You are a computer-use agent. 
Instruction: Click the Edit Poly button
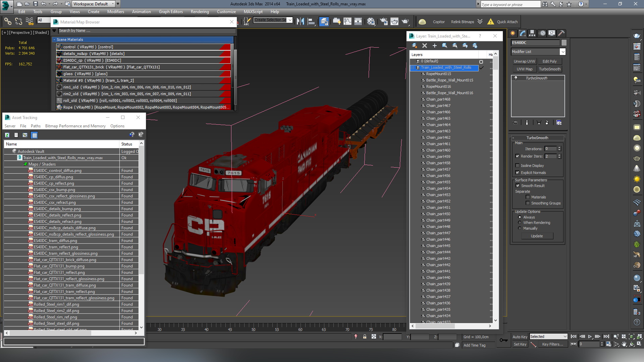pyautogui.click(x=549, y=61)
